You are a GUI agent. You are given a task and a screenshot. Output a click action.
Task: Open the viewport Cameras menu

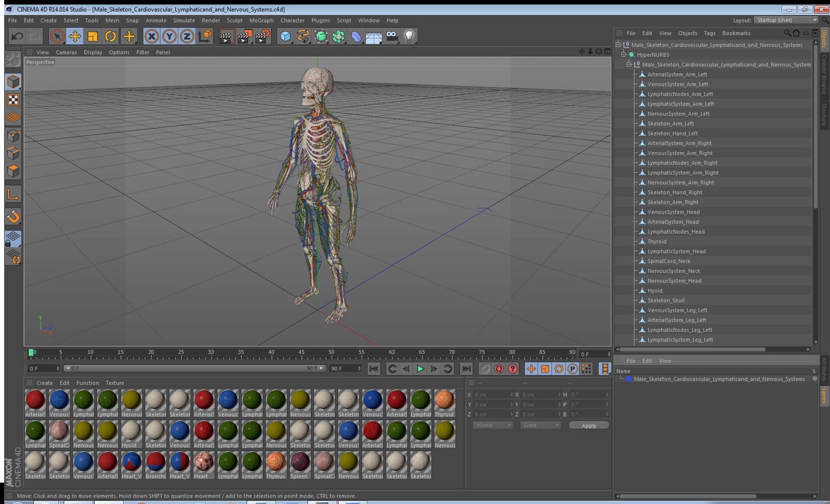coord(66,52)
